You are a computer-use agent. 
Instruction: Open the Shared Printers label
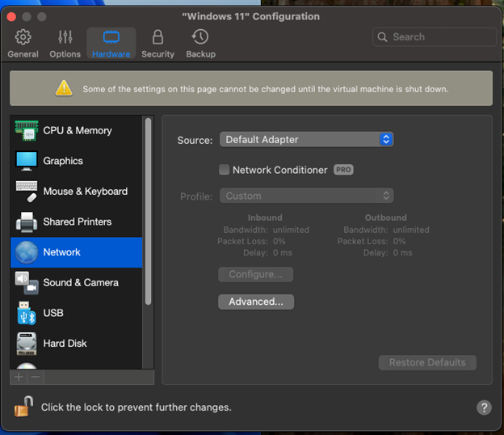pos(78,222)
